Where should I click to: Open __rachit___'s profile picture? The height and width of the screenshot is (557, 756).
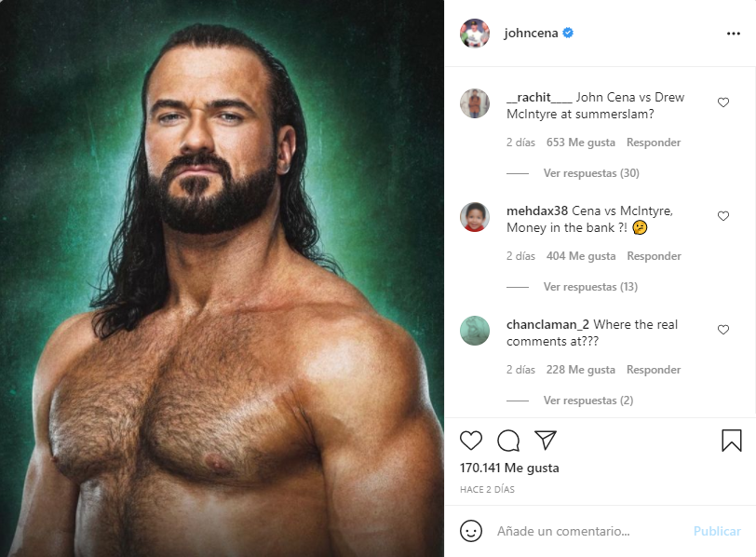[x=475, y=103]
